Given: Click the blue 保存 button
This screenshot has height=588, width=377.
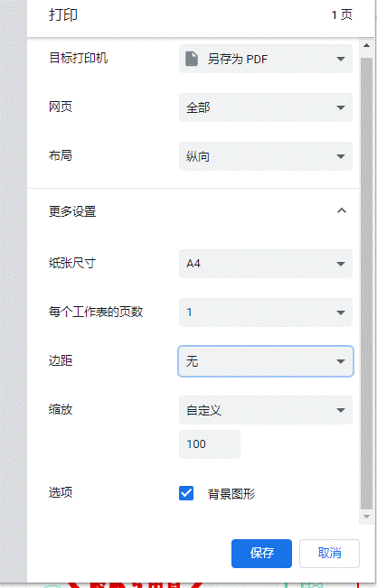Looking at the screenshot, I should click(261, 553).
